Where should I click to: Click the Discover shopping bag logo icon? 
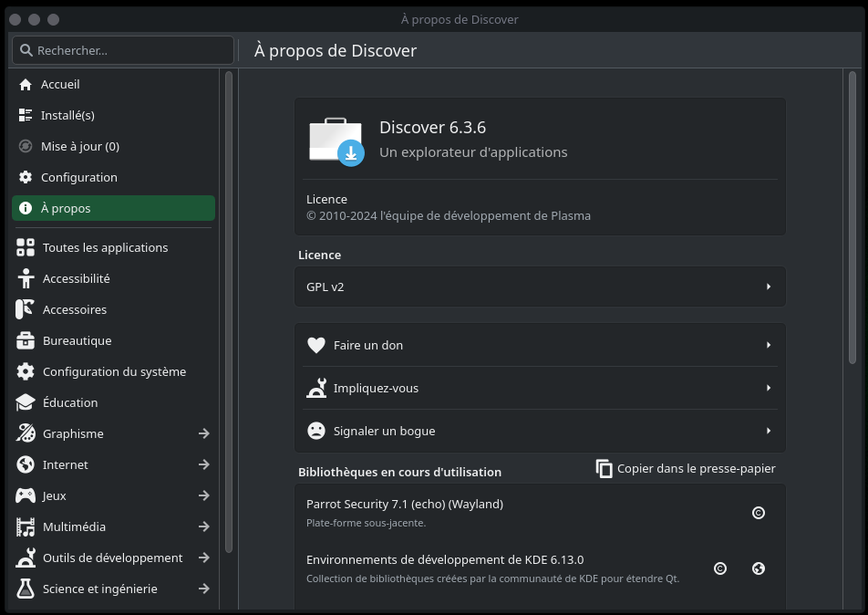point(336,141)
